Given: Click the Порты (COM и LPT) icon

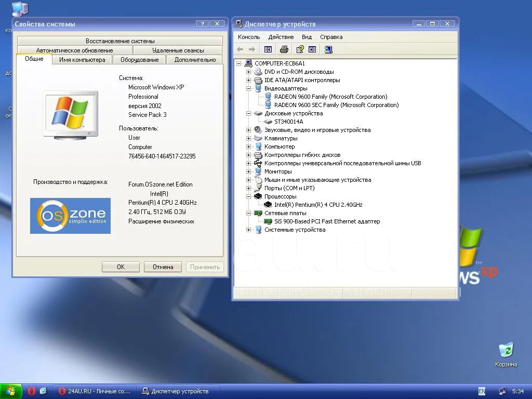Looking at the screenshot, I should (258, 188).
